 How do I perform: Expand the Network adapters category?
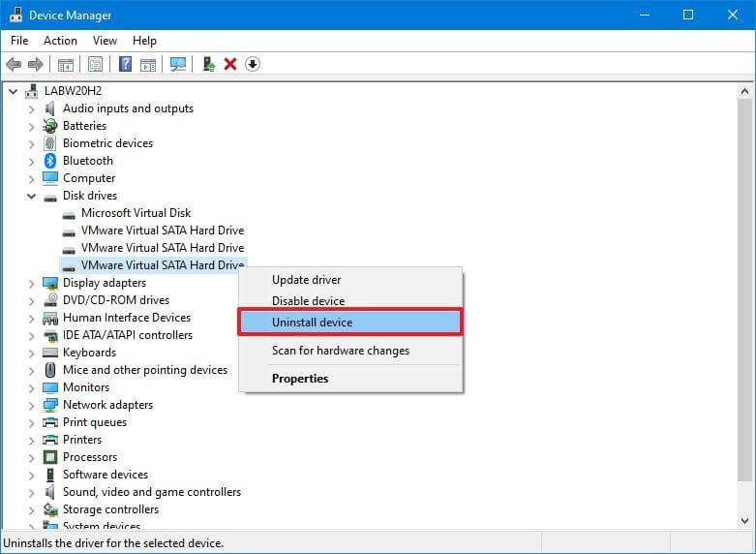(32, 405)
